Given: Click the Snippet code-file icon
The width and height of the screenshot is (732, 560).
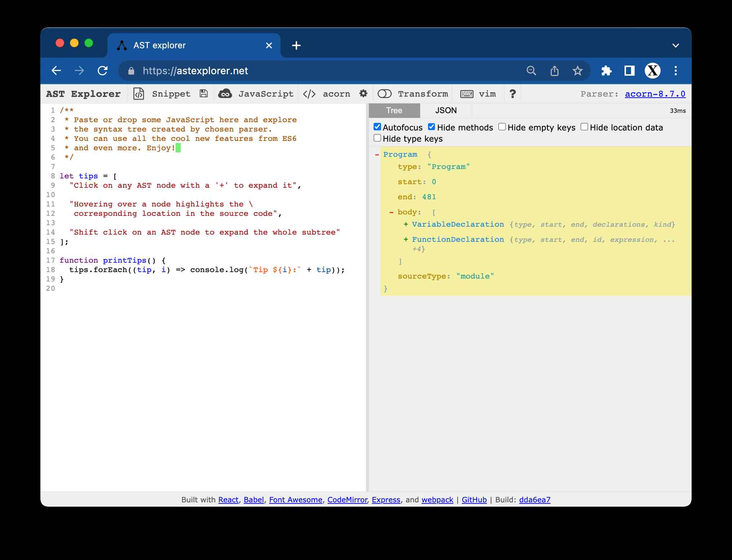Looking at the screenshot, I should 138,94.
